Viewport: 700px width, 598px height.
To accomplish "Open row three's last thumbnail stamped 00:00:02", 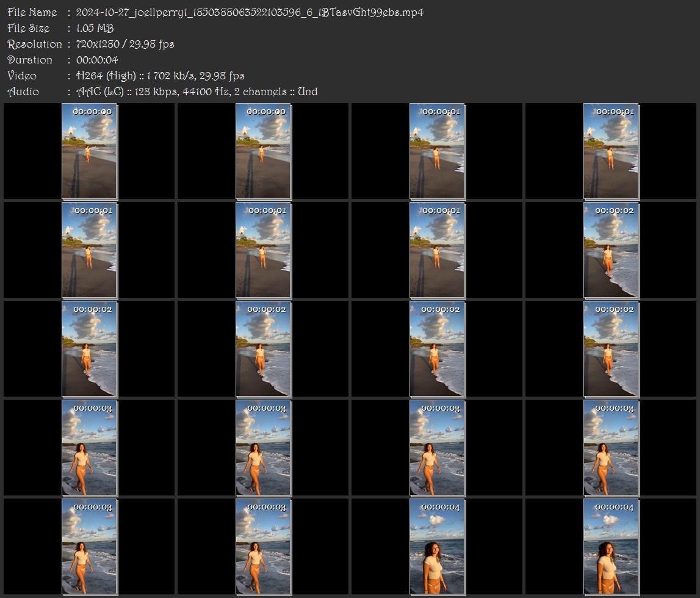I will pos(611,349).
